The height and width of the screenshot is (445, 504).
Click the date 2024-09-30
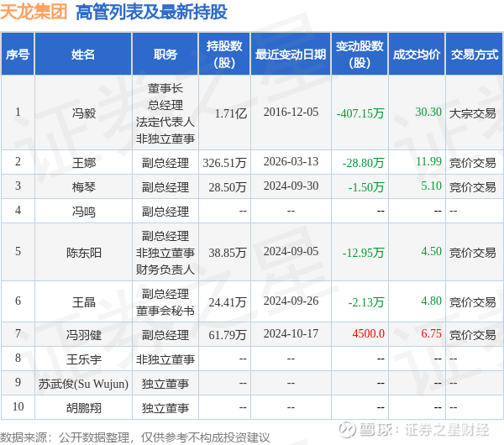[x=291, y=186]
